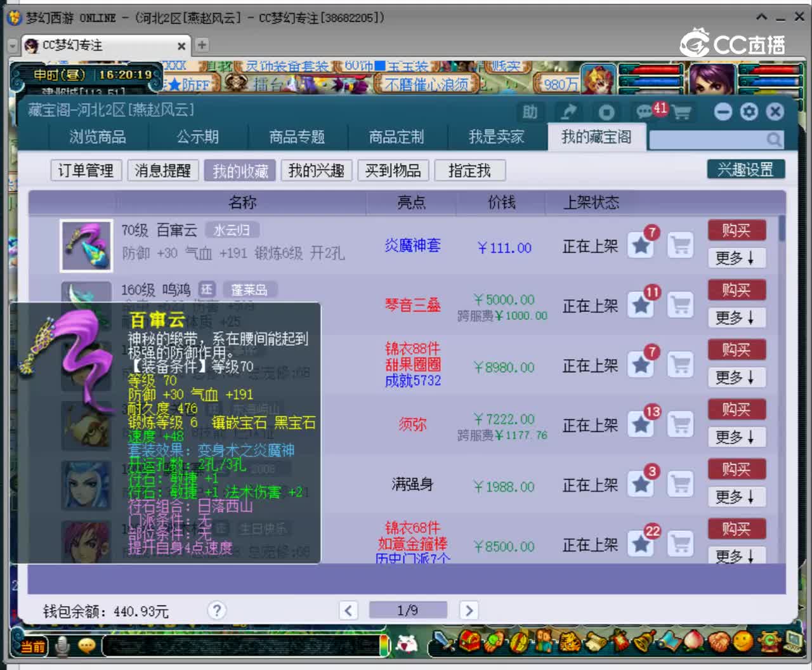The width and height of the screenshot is (812, 670).
Task: Open 指定我 section
Action: point(469,170)
